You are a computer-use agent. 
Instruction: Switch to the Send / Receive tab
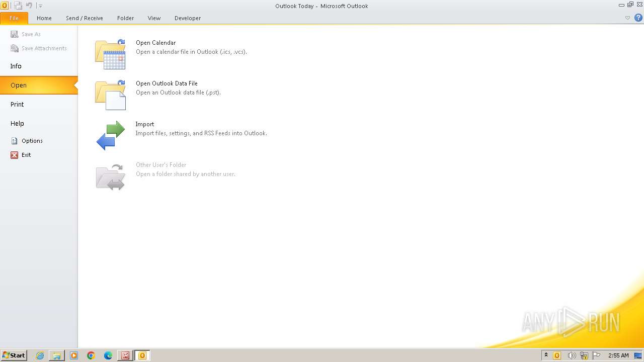(85, 18)
